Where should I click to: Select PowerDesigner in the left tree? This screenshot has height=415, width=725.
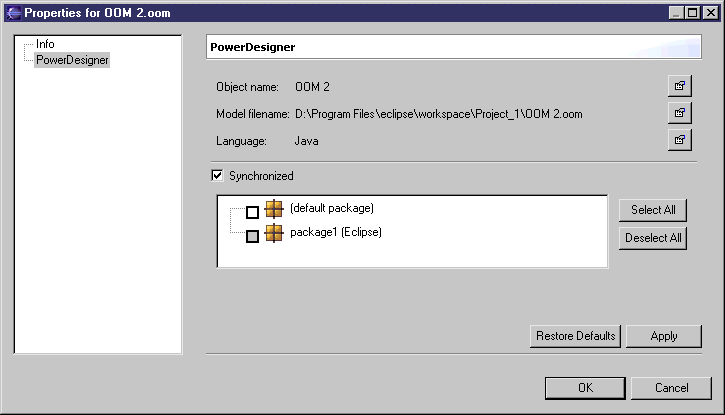pos(72,60)
